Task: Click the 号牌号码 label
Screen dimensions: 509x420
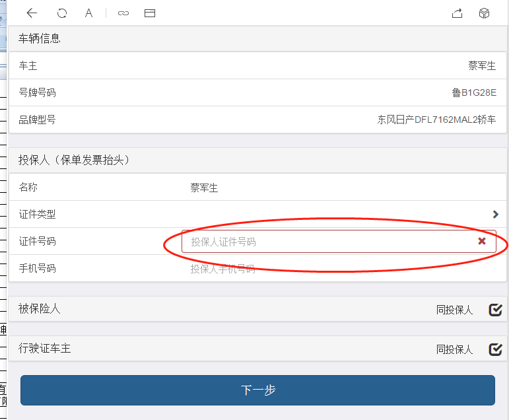Action: tap(38, 92)
